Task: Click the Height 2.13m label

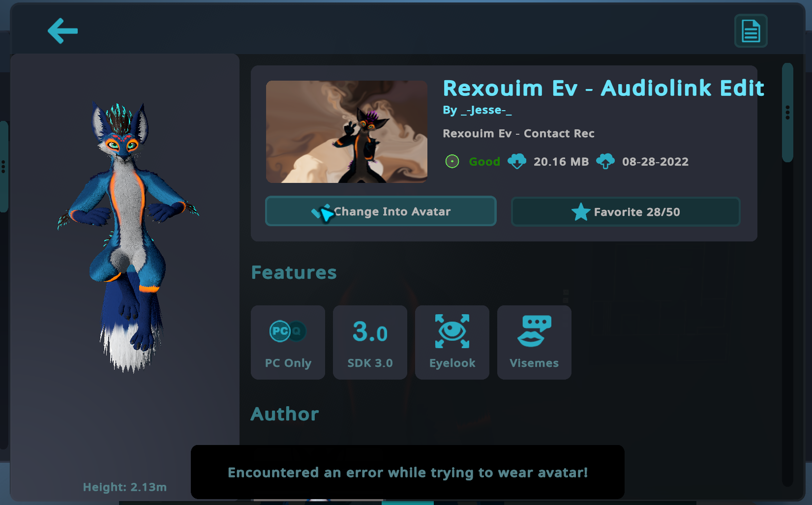Action: (x=125, y=487)
